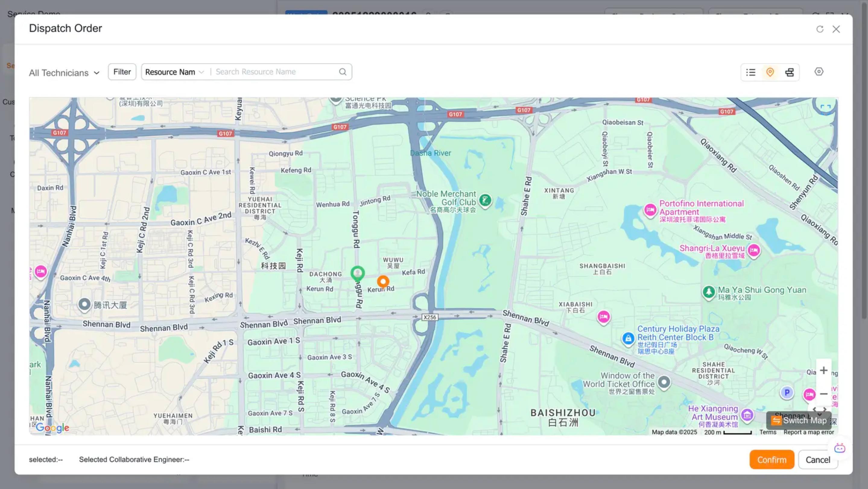Click He Xiangning Art Museum pin
868x489 pixels.
coord(747,415)
